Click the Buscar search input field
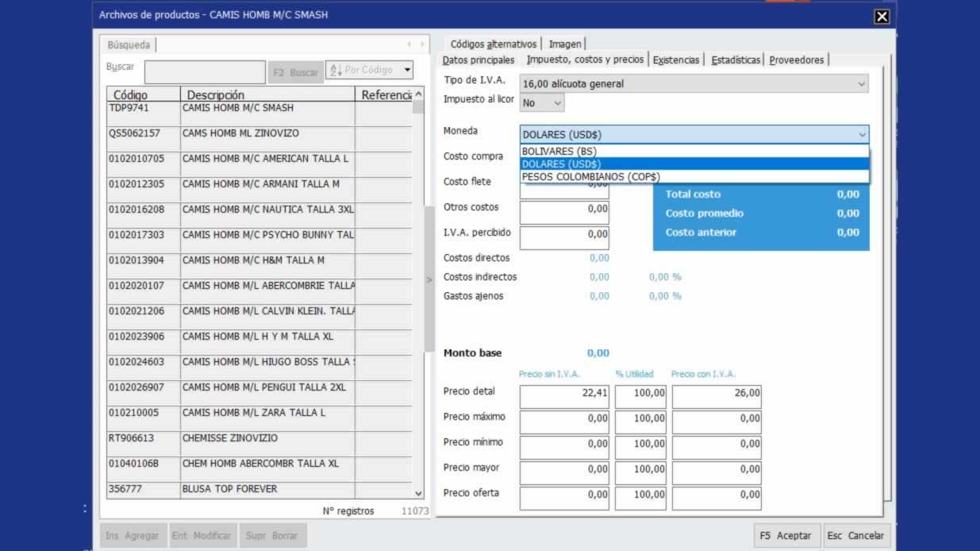Viewport: 980px width, 551px height. [205, 72]
